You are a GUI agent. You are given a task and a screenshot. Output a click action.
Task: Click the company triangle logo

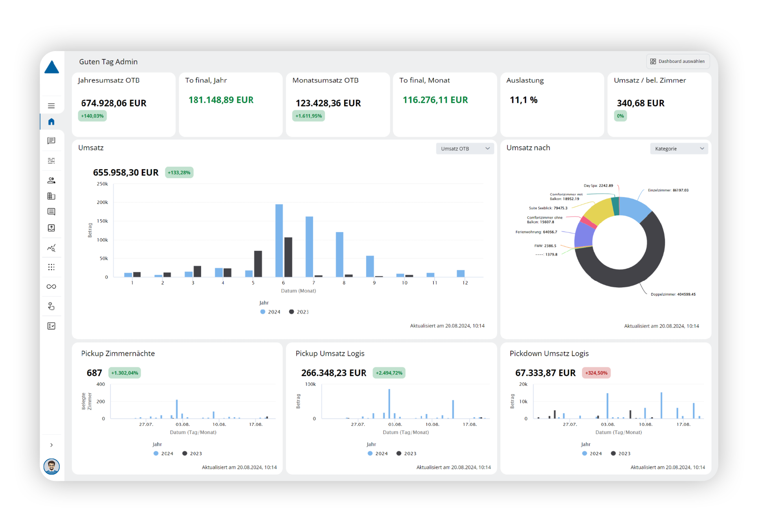51,68
